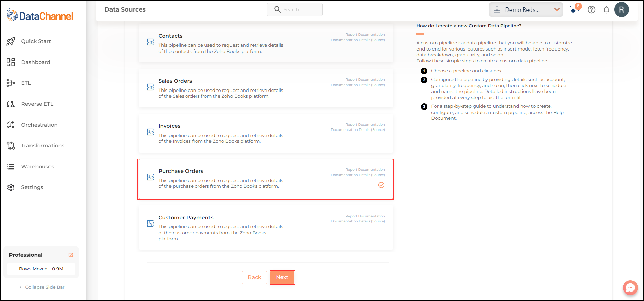This screenshot has height=301, width=644.
Task: Select the Customer Payments pipeline card
Action: [x=266, y=228]
